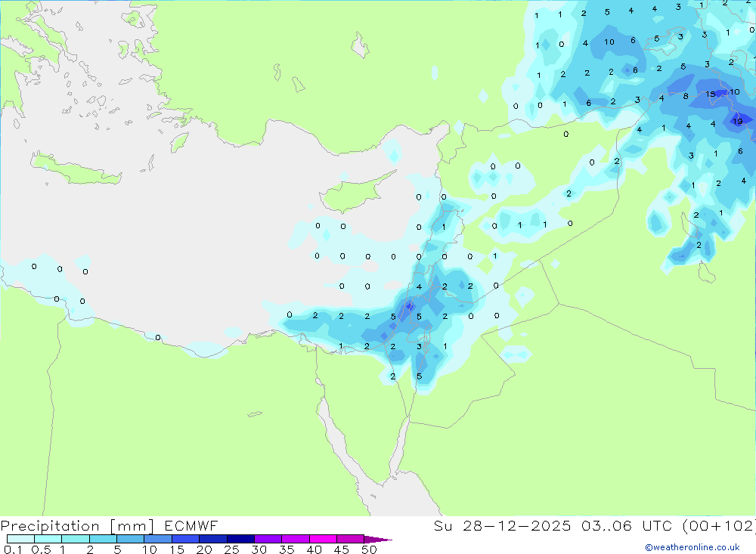Click the legend label '50'

click(369, 549)
